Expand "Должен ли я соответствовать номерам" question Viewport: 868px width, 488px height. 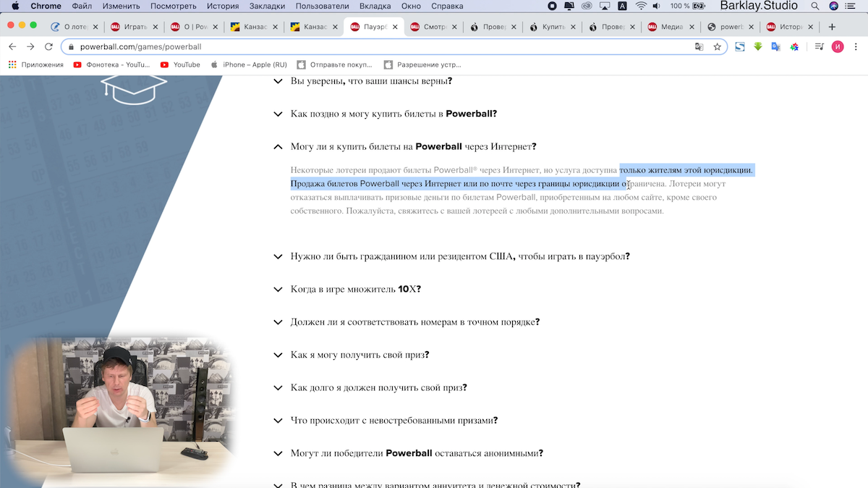pyautogui.click(x=406, y=322)
